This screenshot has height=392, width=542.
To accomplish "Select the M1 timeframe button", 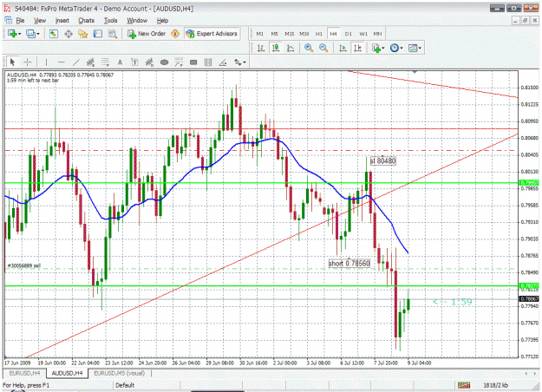I will click(x=259, y=34).
